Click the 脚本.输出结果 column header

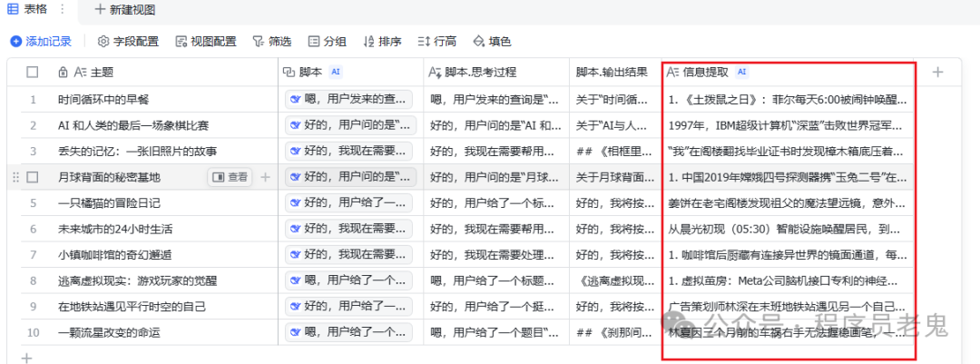[615, 73]
